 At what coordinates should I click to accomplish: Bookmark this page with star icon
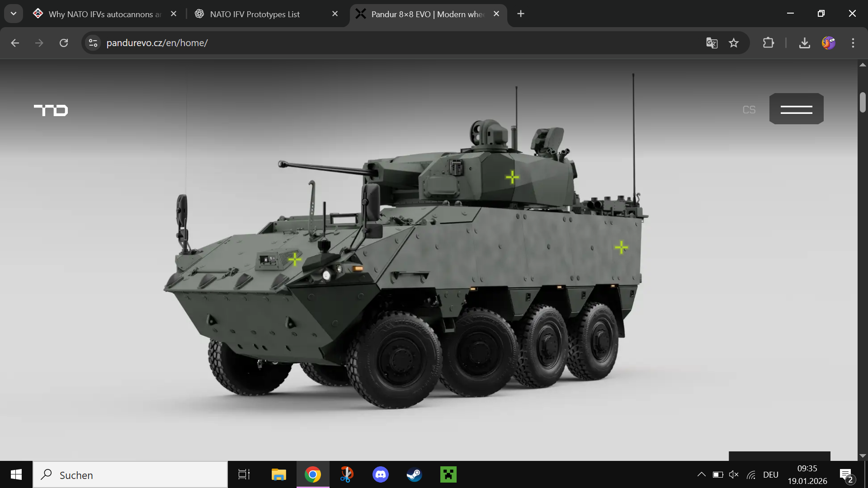(733, 43)
